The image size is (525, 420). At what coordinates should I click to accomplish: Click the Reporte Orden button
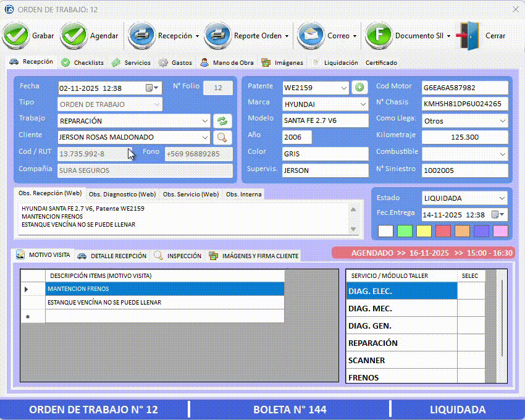pyautogui.click(x=247, y=36)
